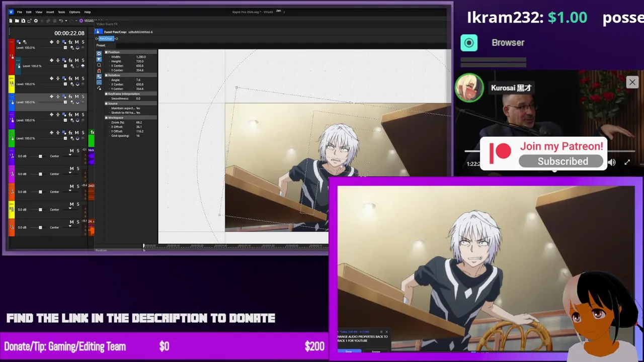644x362 pixels.
Task: Solo the orange audio track with 2403 clip
Action: tap(77, 186)
